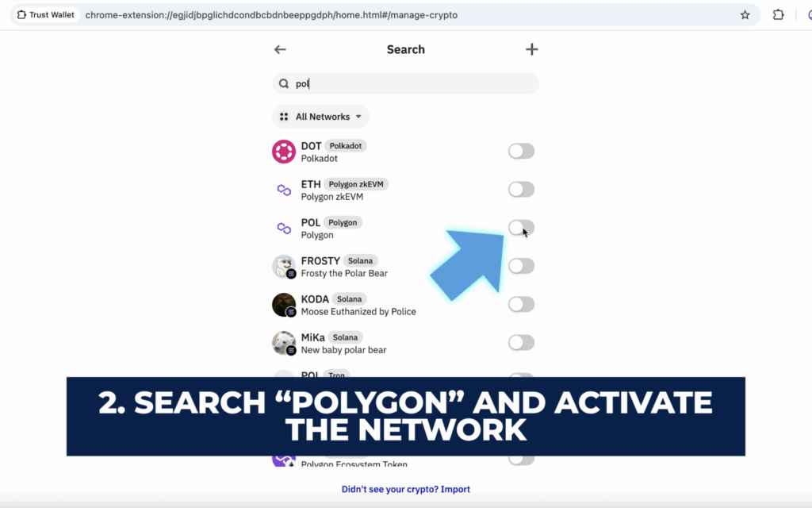This screenshot has width=812, height=508.
Task: Click the FROSTY polar bear avatar
Action: 284,267
